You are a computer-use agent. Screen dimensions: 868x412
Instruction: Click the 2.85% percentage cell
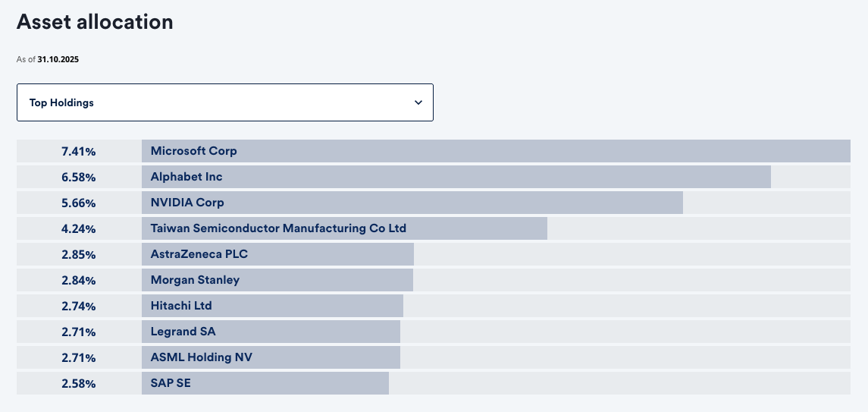coord(79,254)
